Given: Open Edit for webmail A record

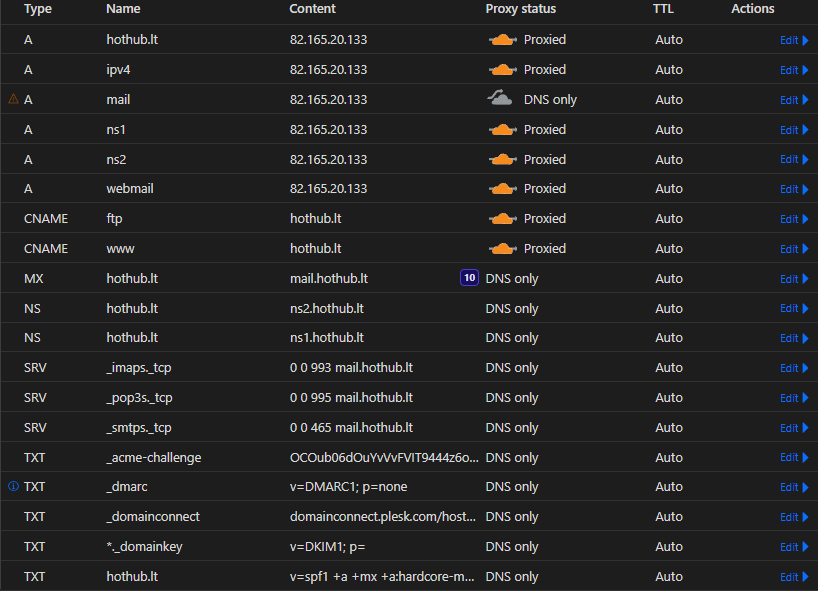Looking at the screenshot, I should tap(794, 189).
